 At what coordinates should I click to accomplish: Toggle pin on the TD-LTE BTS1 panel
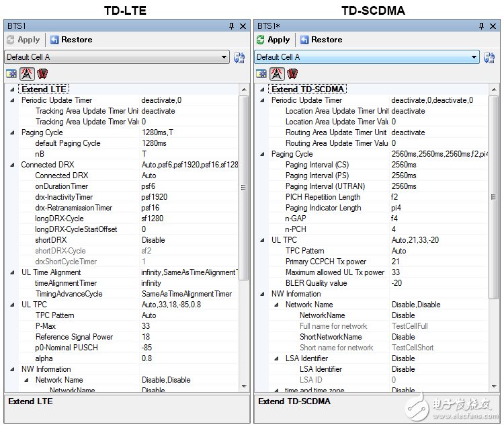[231, 26]
